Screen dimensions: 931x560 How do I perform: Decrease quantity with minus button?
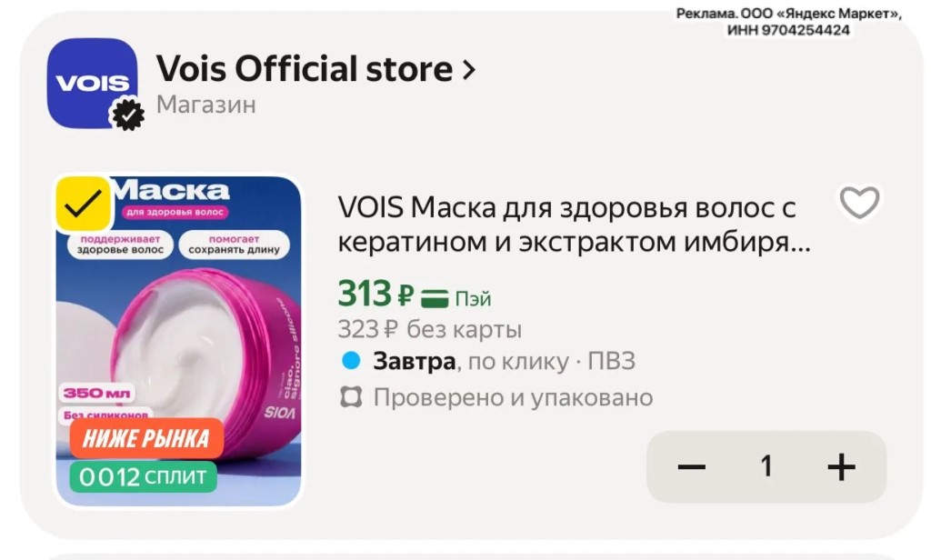[692, 466]
